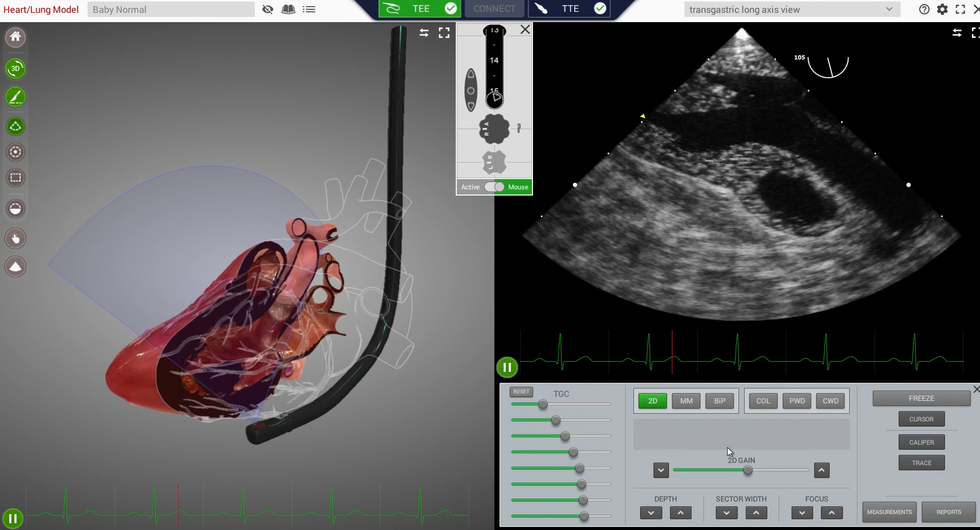This screenshot has width=980, height=530.
Task: Click the CONNECT button
Action: pyautogui.click(x=494, y=9)
